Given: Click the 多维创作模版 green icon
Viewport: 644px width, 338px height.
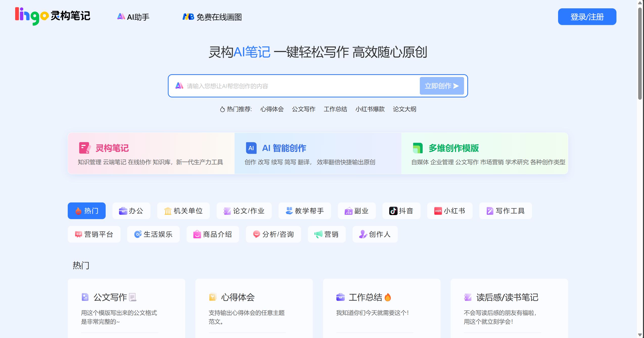Looking at the screenshot, I should click(418, 148).
